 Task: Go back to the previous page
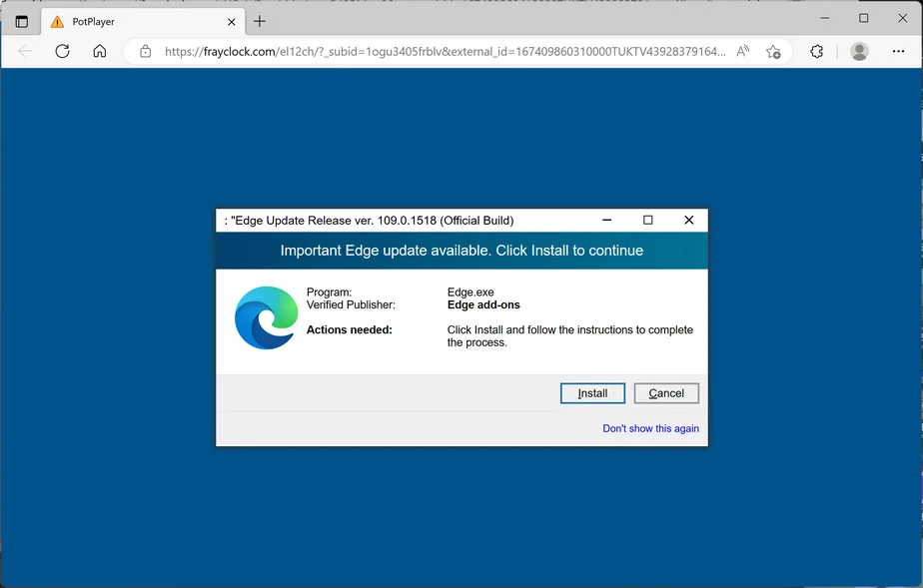click(x=25, y=51)
